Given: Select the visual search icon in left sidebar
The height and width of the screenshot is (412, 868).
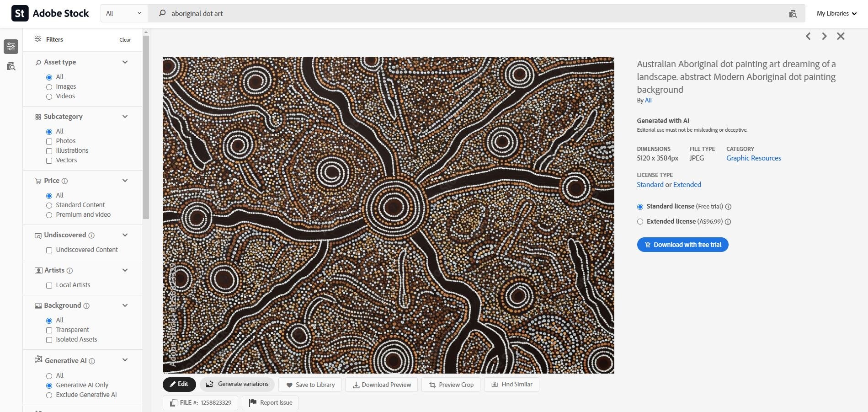Looking at the screenshot, I should pos(11,67).
